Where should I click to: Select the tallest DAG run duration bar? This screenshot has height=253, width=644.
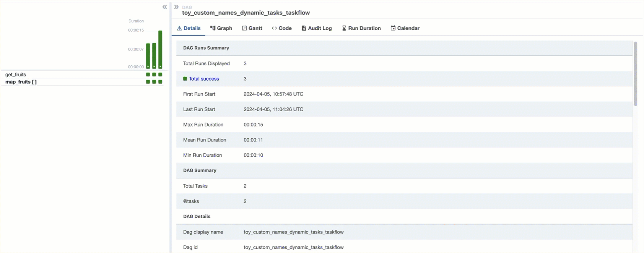160,49
